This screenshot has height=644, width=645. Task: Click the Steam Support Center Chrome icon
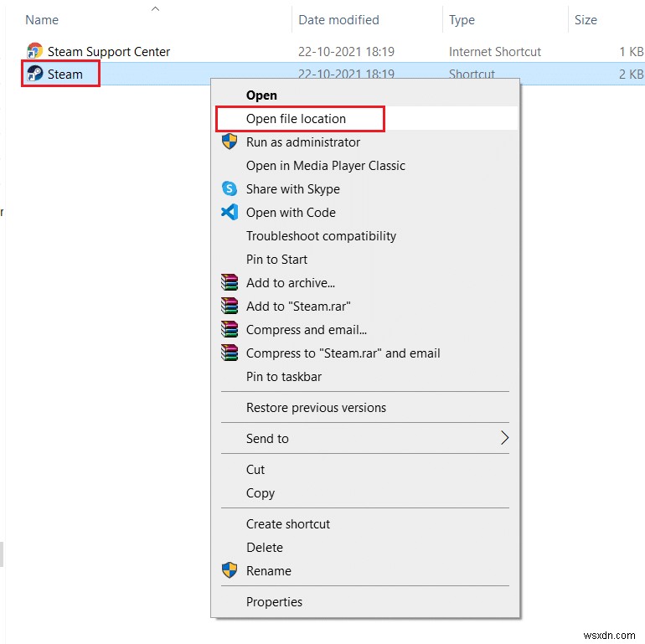tap(34, 51)
